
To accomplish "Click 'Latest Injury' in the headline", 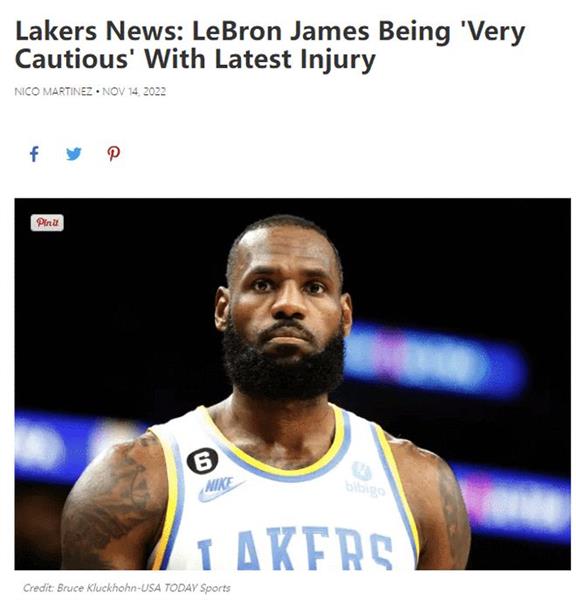I will click(x=295, y=60).
